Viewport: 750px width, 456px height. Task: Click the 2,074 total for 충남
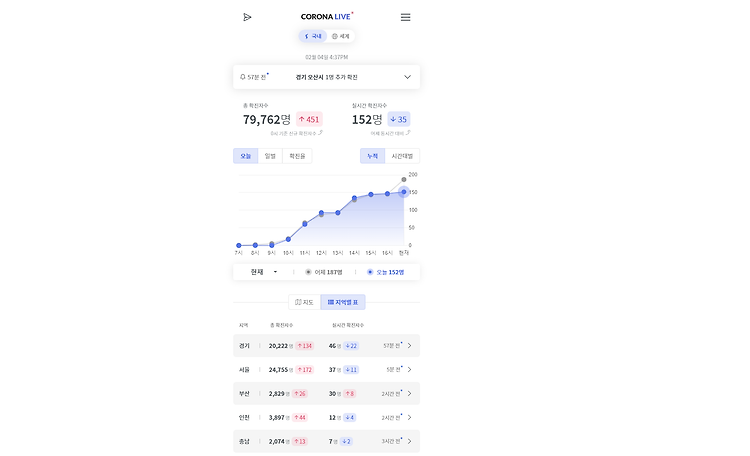[276, 441]
